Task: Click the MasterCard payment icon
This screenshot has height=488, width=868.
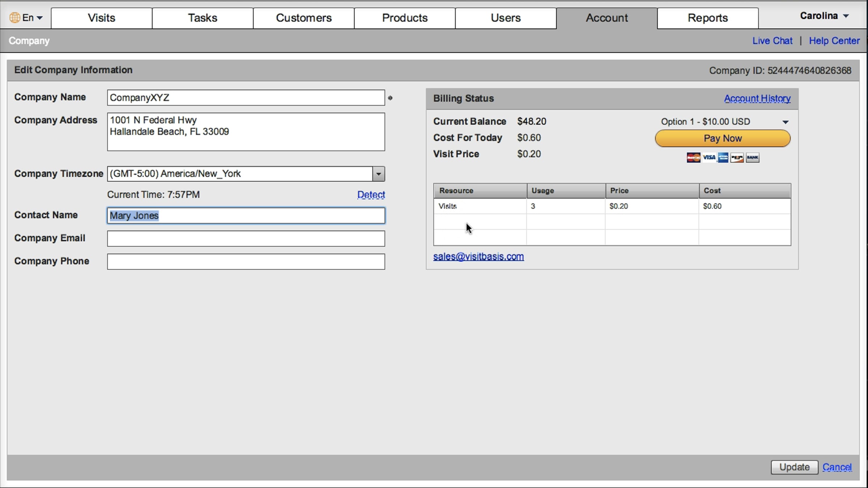Action: point(693,158)
